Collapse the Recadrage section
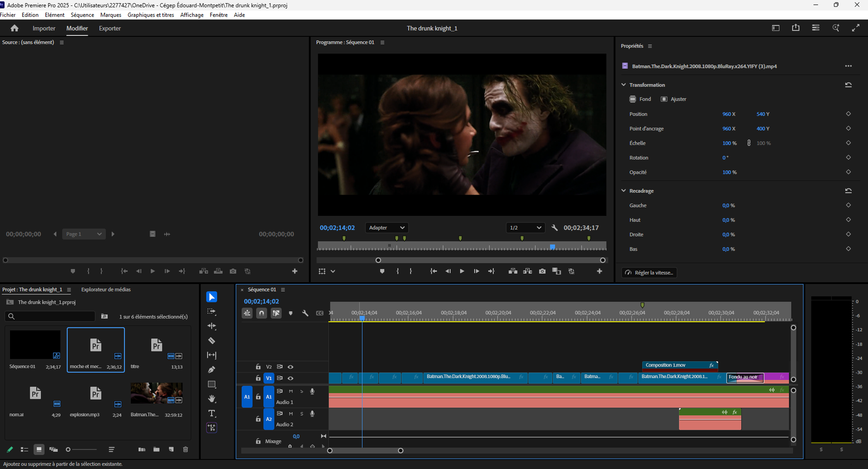 [x=624, y=191]
